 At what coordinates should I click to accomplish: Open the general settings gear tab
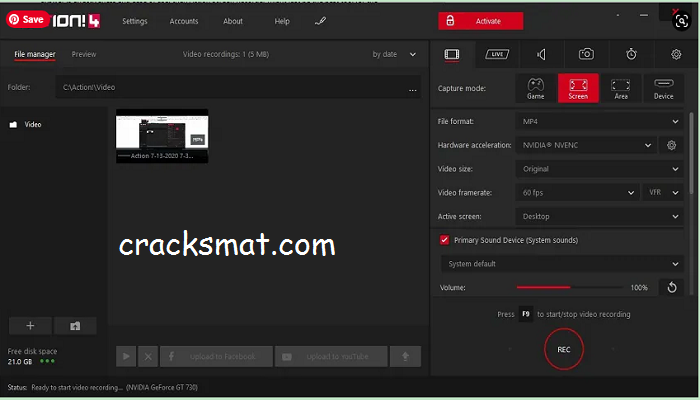pos(676,54)
